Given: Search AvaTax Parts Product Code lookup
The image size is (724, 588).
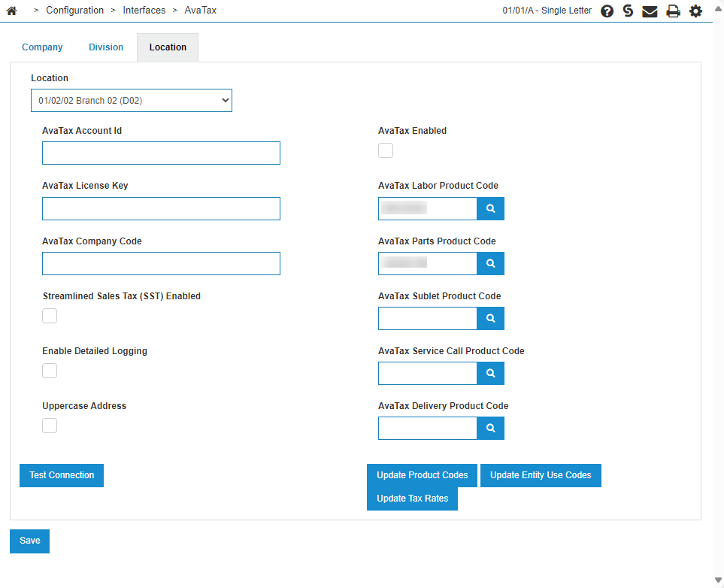Looking at the screenshot, I should click(490, 263).
